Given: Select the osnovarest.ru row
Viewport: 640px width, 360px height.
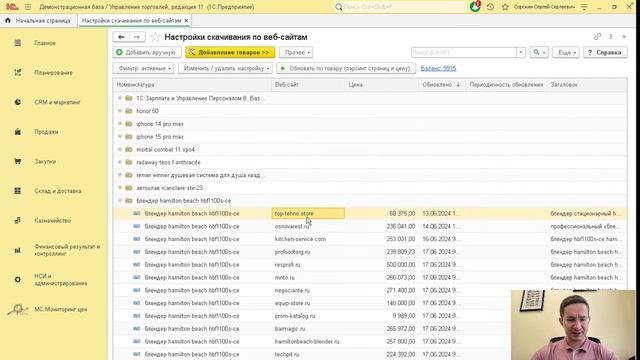Looking at the screenshot, I should [x=370, y=226].
